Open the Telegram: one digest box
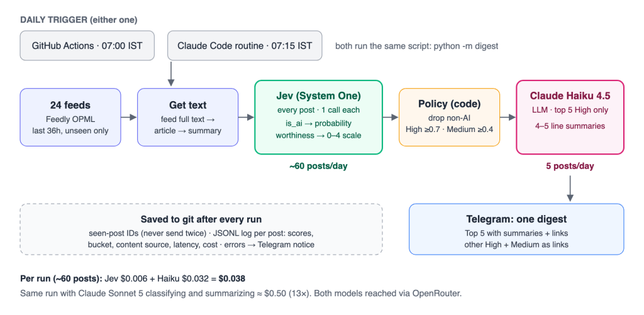Screen dimensions: 644x315 [516, 229]
